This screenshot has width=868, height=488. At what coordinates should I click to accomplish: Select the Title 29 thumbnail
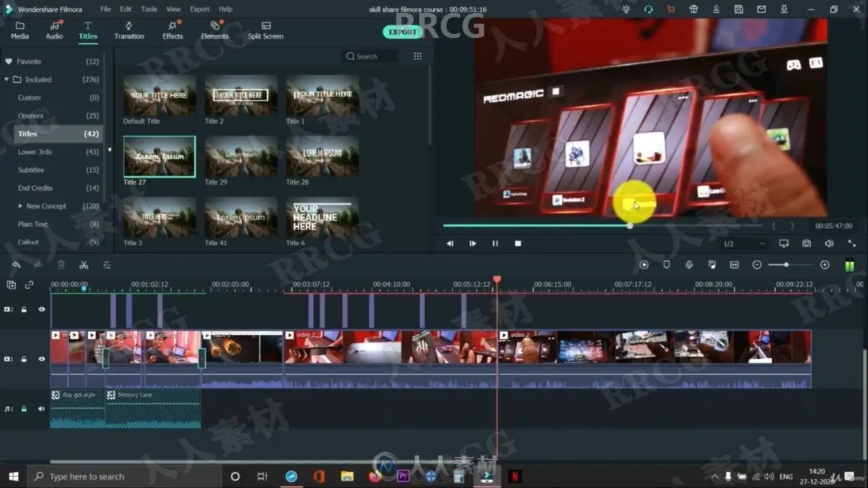tap(241, 157)
